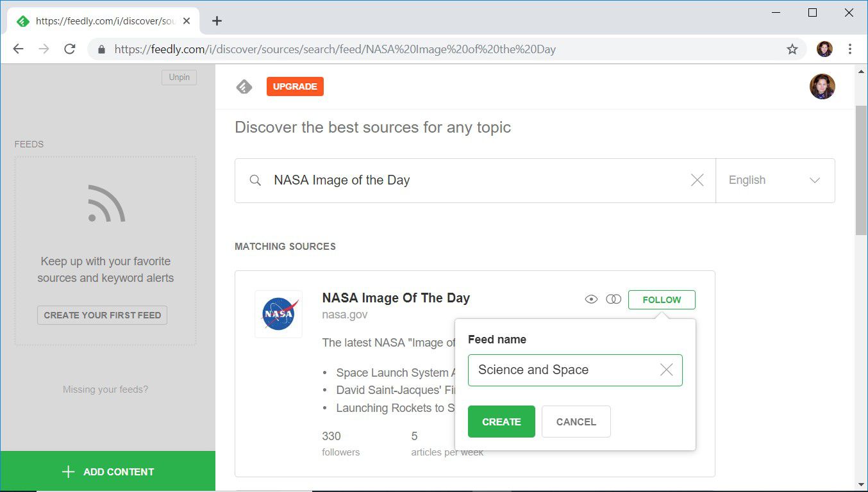The height and width of the screenshot is (492, 868).
Task: Expand the English language dropdown
Action: [x=775, y=180]
